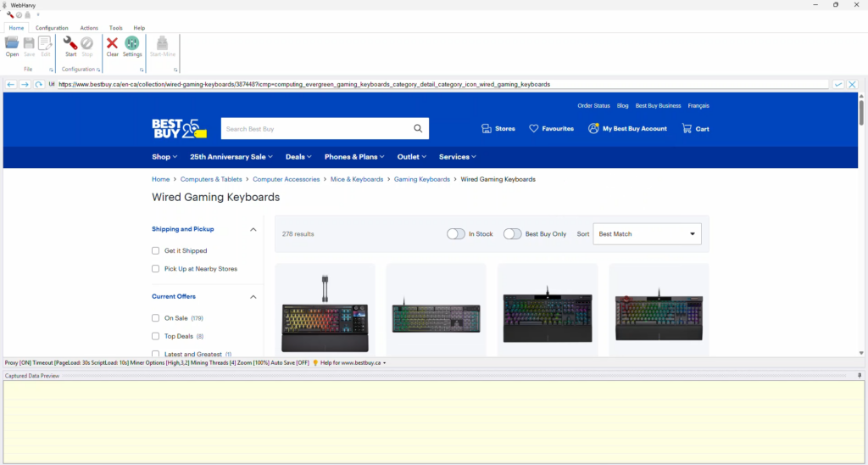Check Pick Up at Nearby Stores
This screenshot has width=868, height=465.
pyautogui.click(x=156, y=269)
